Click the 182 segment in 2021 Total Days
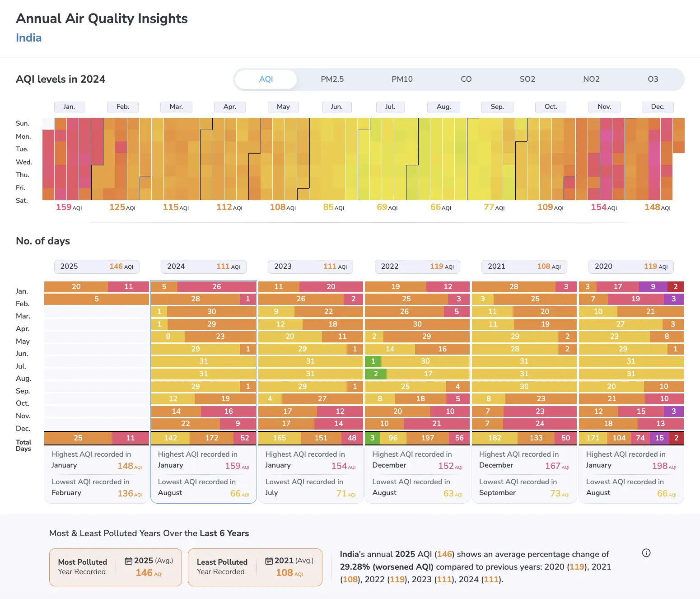 [x=495, y=438]
